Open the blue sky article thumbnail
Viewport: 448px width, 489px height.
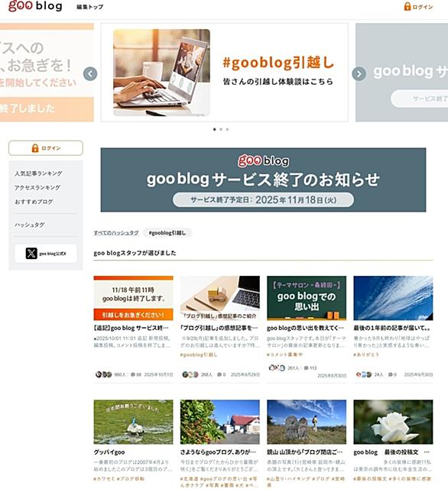393,298
